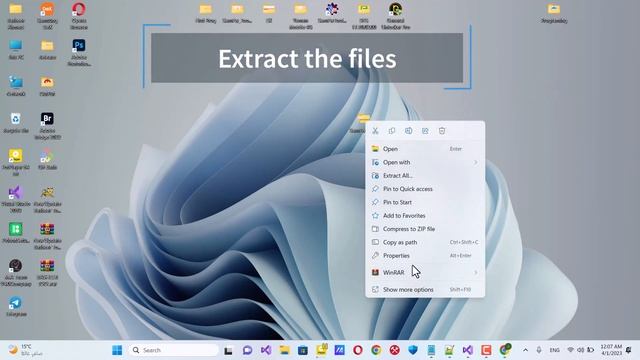
Task: Click the Copy icon in context menu
Action: coord(392,131)
